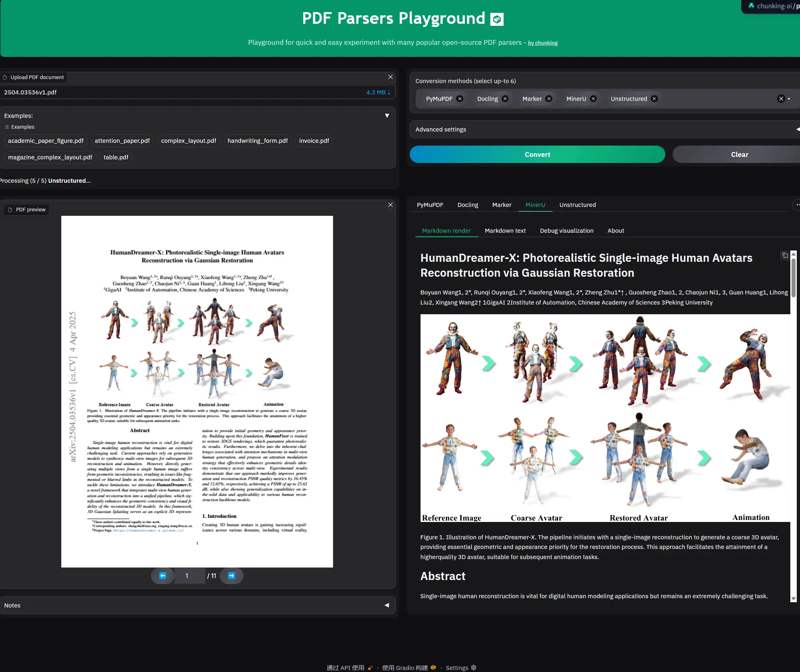Remove PyMuPDF conversion method

pyautogui.click(x=460, y=98)
